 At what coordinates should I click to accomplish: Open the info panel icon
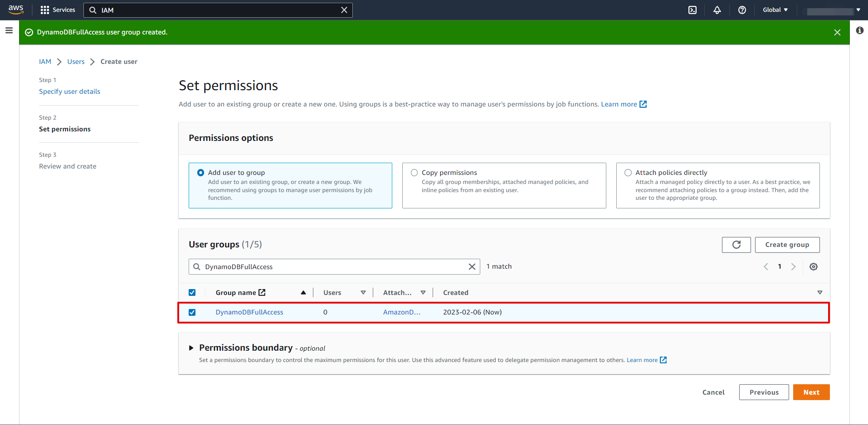[859, 30]
